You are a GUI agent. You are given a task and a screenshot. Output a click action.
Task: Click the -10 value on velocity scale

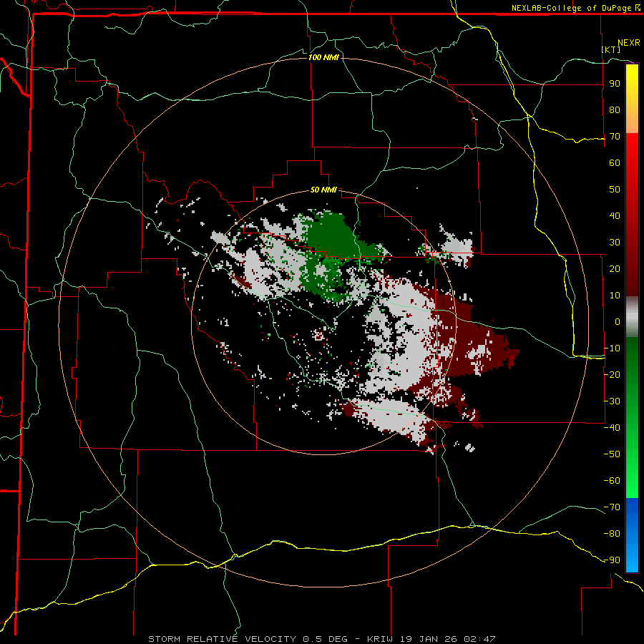click(612, 348)
